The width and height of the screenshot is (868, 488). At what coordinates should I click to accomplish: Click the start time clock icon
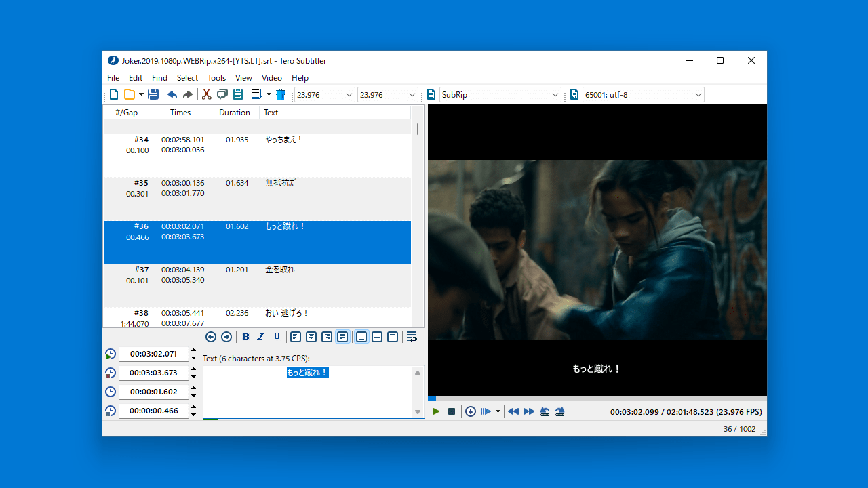[111, 354]
